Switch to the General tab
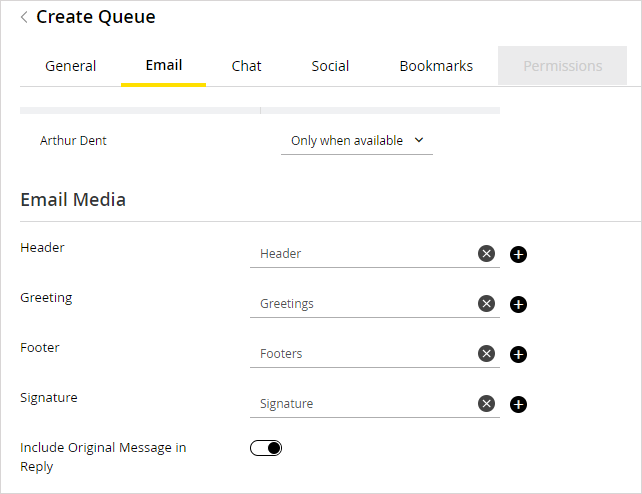The image size is (642, 494). pyautogui.click(x=70, y=66)
